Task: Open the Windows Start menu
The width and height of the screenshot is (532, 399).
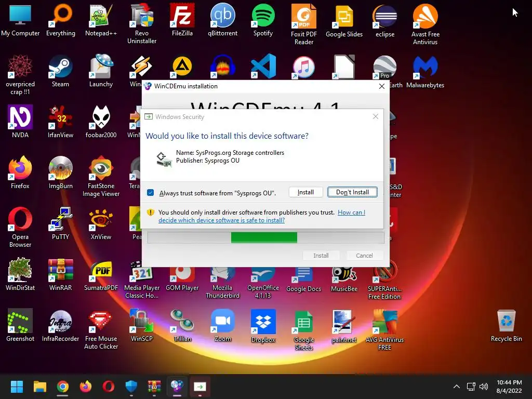Action: coord(17,387)
